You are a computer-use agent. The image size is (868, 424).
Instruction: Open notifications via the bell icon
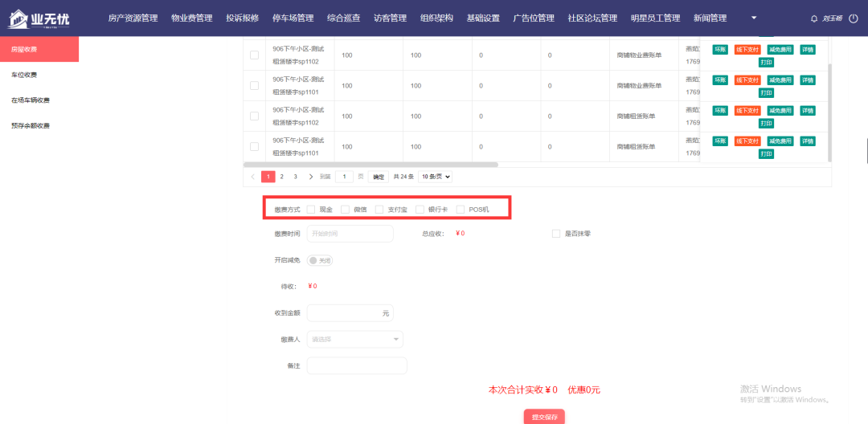[x=813, y=18]
